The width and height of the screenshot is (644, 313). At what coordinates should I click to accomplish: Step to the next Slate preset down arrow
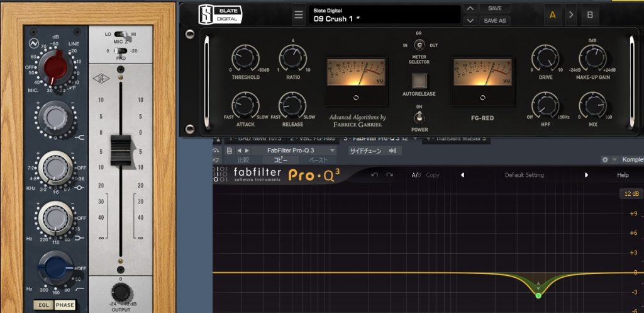(x=470, y=21)
